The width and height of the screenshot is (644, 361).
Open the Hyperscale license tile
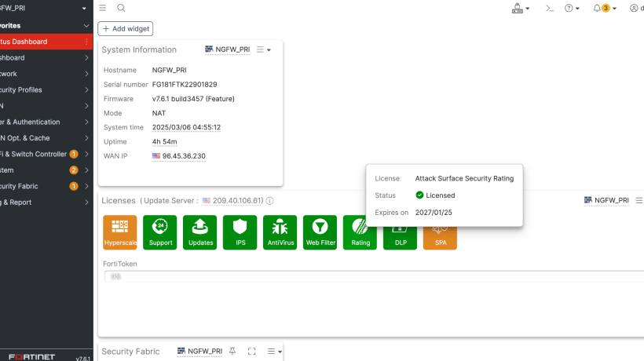tap(120, 232)
